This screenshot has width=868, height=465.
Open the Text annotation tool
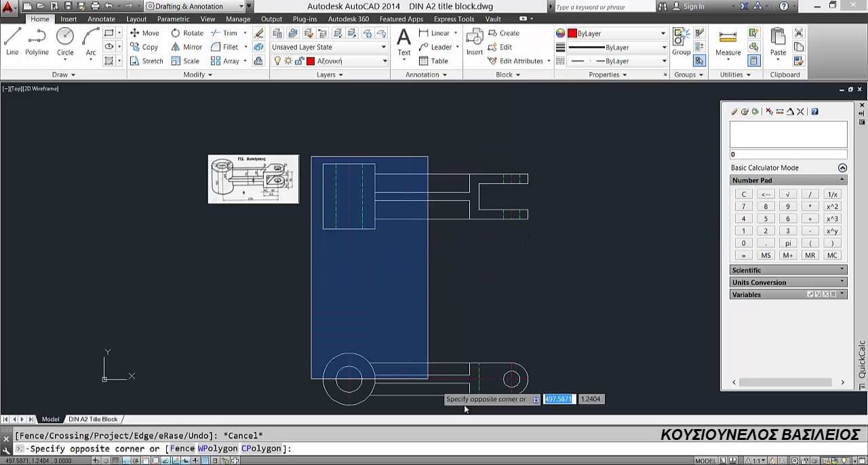point(403,42)
